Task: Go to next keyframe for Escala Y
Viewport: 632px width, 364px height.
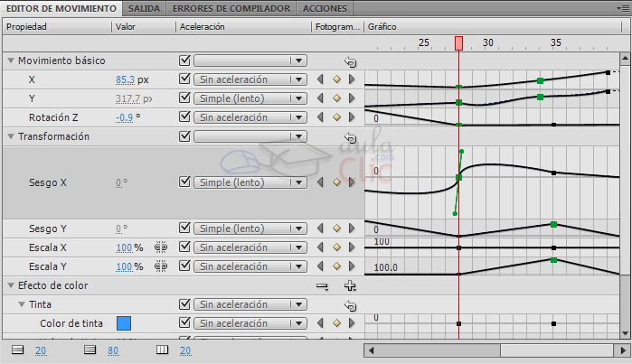Action: pos(352,266)
